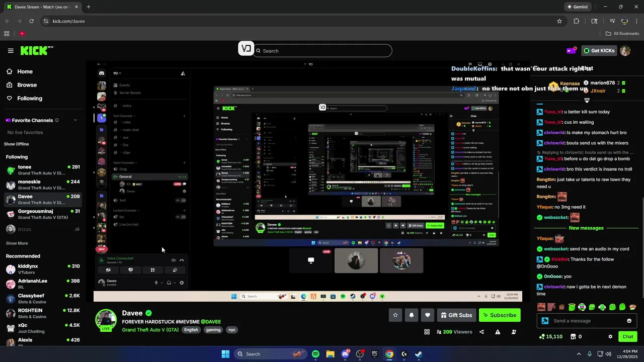Open recommended channel xQc
This screenshot has height=362, width=644.
click(43, 328)
